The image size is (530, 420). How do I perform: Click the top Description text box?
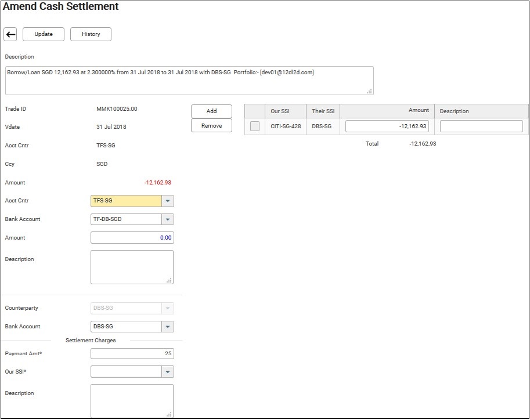189,80
